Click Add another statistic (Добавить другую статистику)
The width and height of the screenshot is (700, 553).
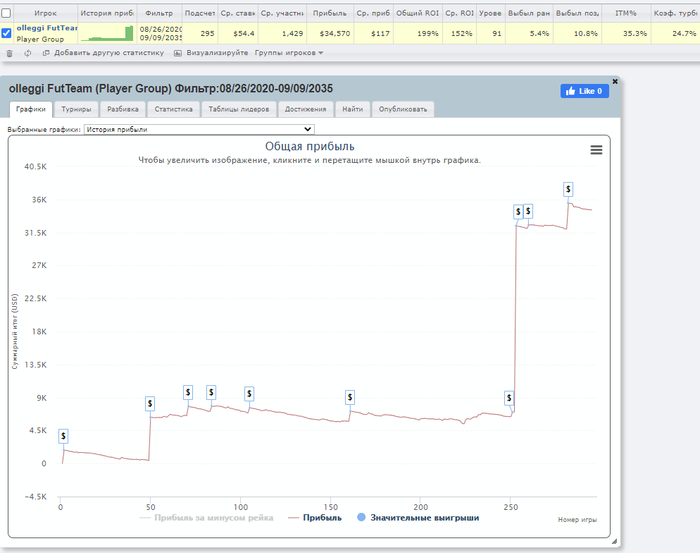104,53
